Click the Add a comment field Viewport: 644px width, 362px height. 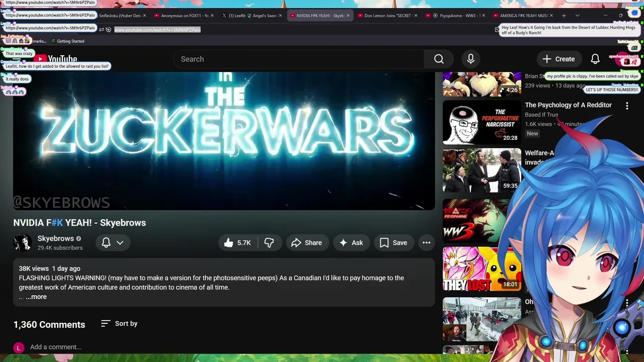(56, 347)
